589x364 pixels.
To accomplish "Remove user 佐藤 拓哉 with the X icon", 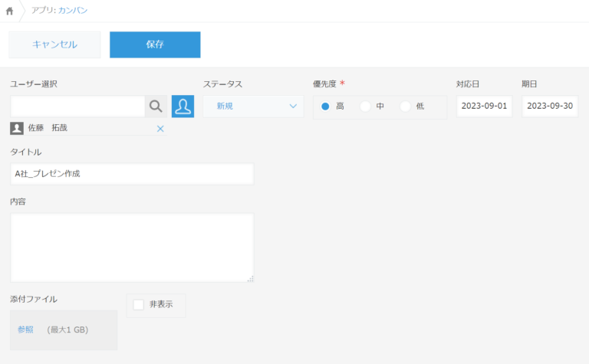I will pos(160,129).
